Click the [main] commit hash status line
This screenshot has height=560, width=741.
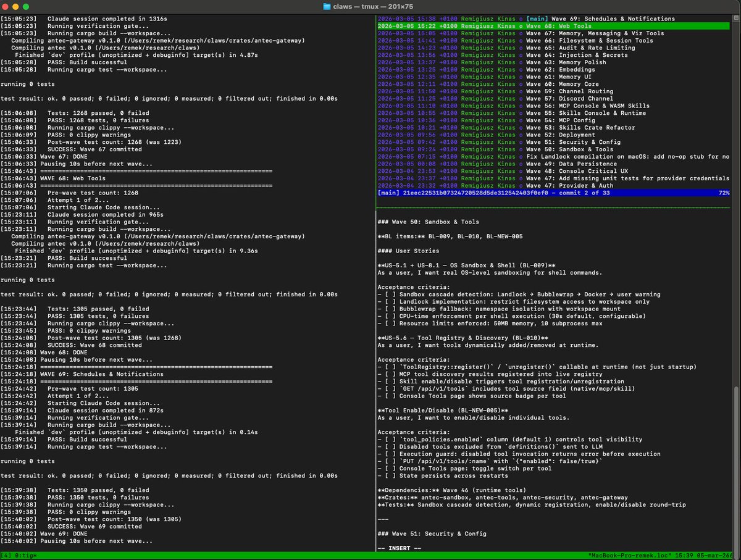pos(554,193)
